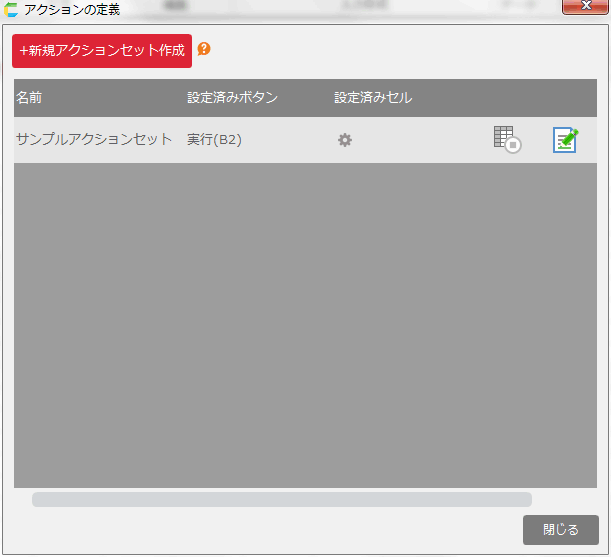Click the 実行(B2) cell

(x=214, y=139)
